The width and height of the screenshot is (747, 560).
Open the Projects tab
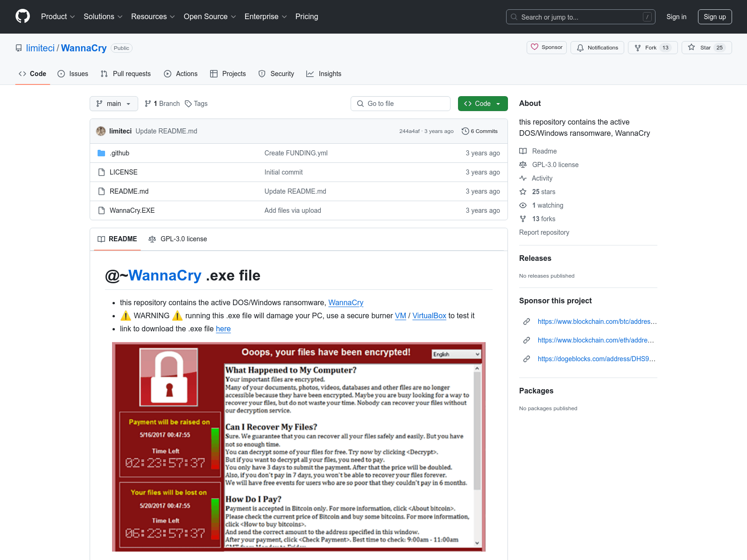pos(228,74)
